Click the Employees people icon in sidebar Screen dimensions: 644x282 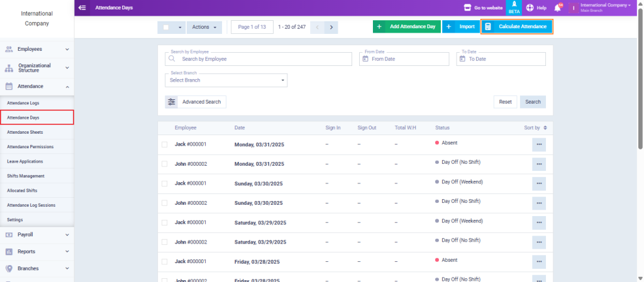9,49
